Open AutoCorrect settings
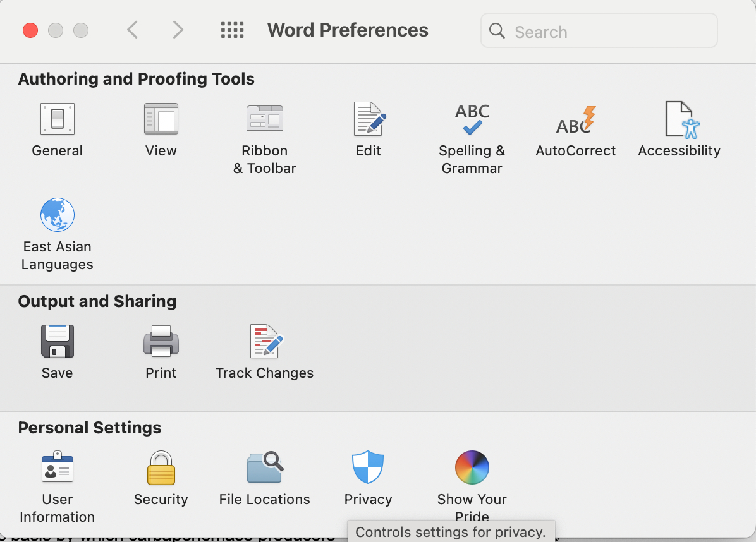Screen dimensions: 756x542 click(x=575, y=119)
